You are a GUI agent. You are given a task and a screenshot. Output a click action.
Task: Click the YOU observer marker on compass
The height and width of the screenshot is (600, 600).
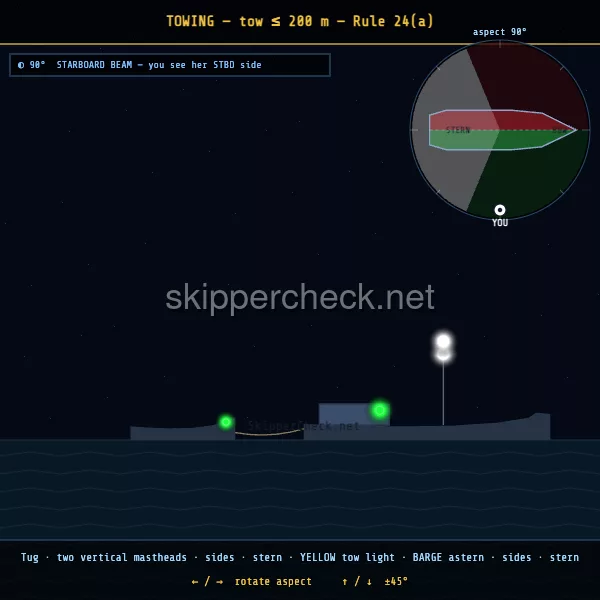point(500,210)
